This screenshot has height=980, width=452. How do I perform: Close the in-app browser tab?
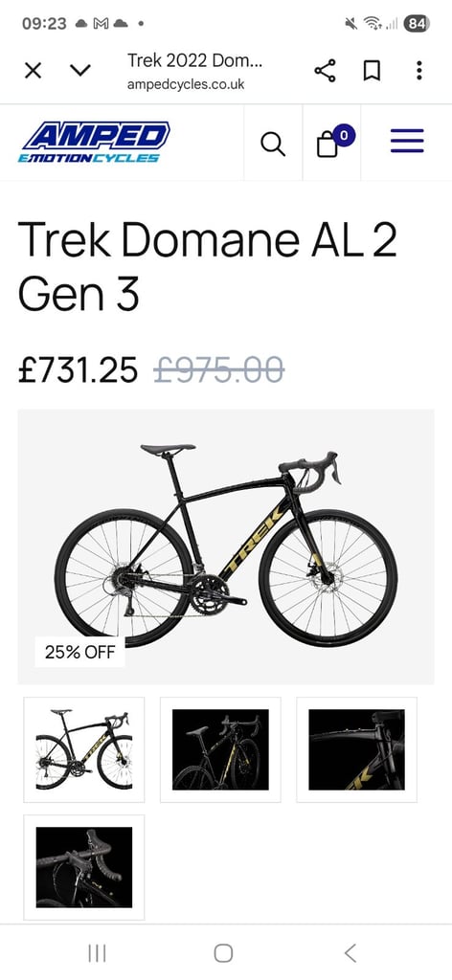34,71
